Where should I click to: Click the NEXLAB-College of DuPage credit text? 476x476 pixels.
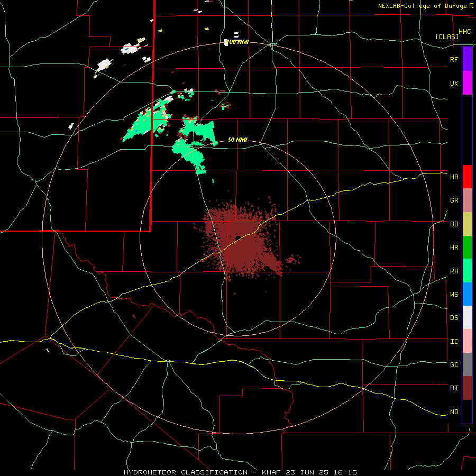tap(422, 6)
